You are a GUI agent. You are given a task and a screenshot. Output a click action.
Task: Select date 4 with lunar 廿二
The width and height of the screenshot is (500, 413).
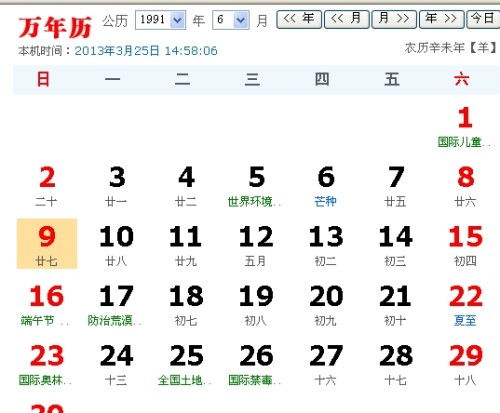click(186, 186)
